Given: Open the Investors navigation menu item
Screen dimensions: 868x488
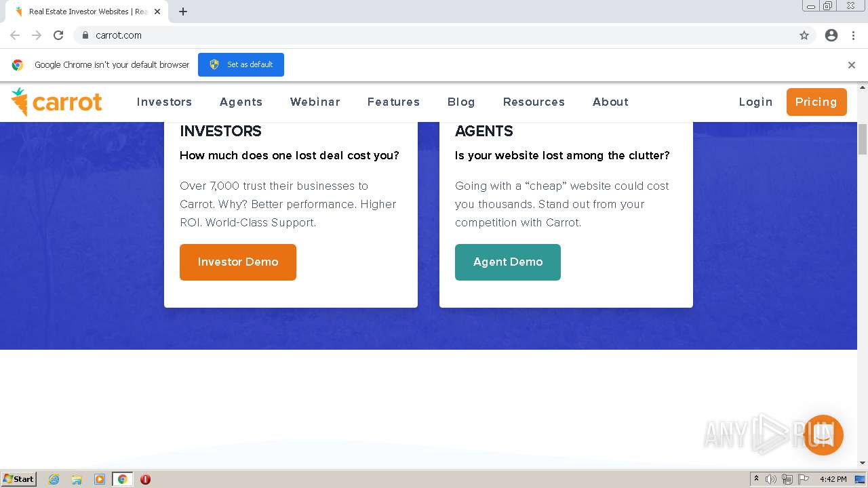Looking at the screenshot, I should point(164,102).
